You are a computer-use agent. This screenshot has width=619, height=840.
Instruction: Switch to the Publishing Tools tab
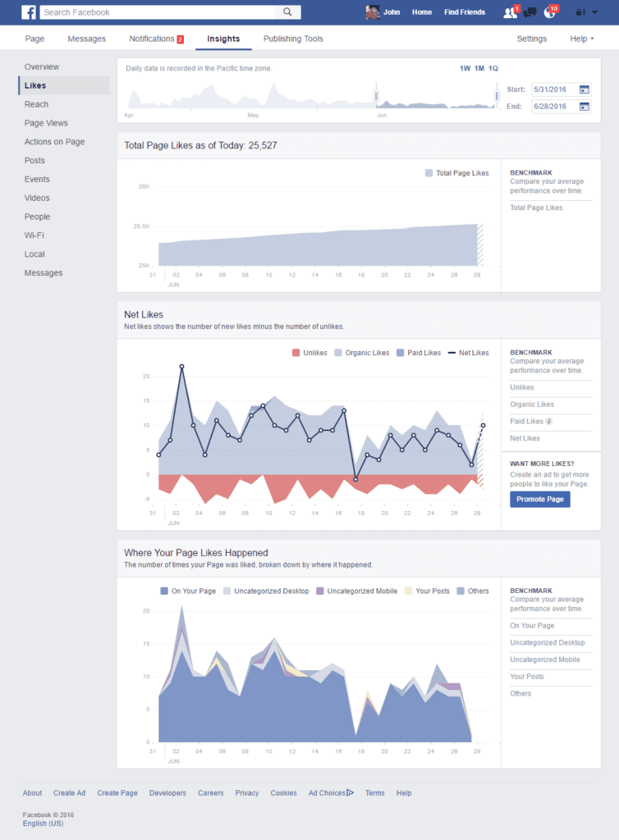293,39
